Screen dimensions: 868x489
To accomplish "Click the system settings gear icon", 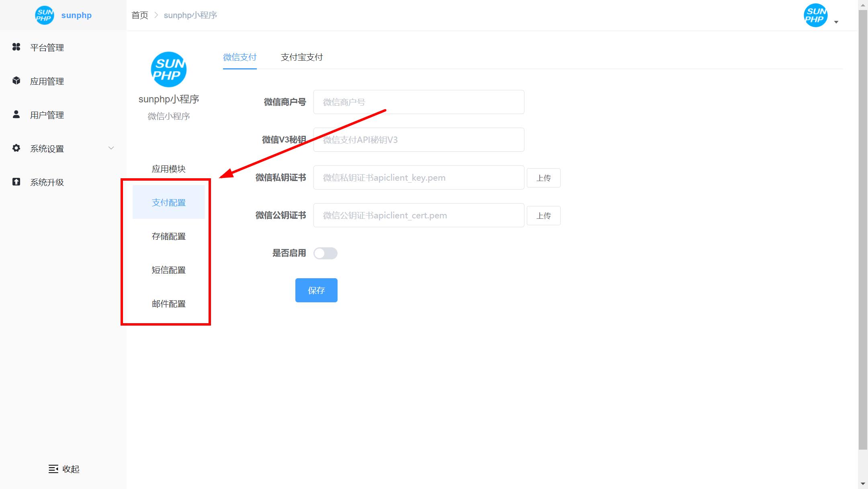I will [16, 148].
